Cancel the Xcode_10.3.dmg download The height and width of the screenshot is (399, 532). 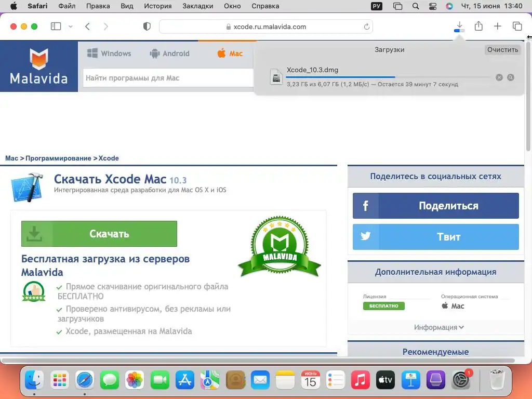499,77
